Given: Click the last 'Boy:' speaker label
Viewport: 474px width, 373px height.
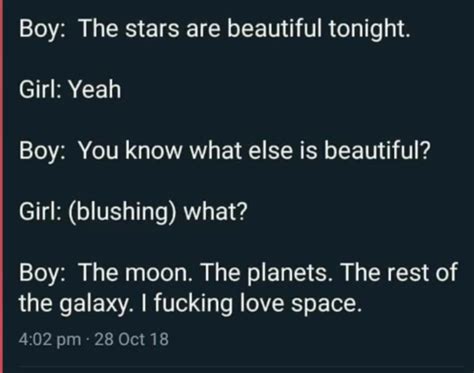Looking at the screenshot, I should click(x=42, y=274).
